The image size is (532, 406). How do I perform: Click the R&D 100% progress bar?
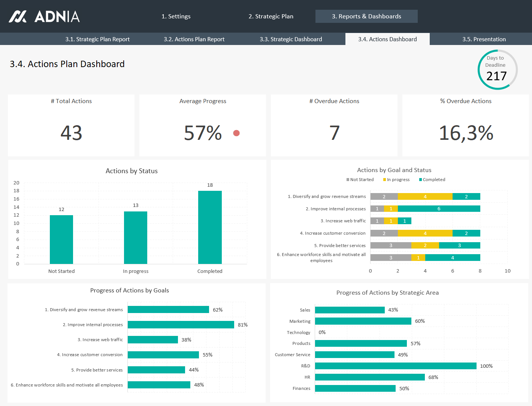tap(396, 366)
